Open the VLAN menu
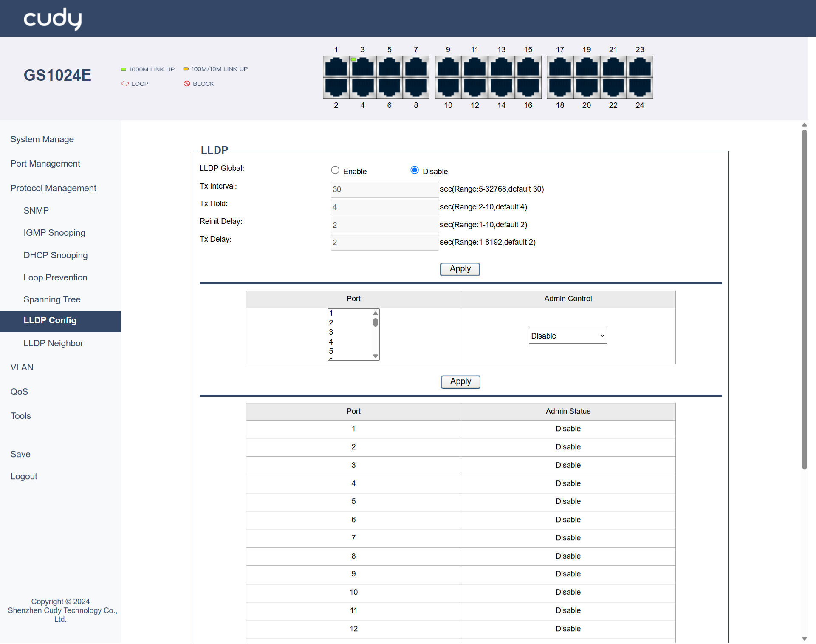 [x=22, y=367]
